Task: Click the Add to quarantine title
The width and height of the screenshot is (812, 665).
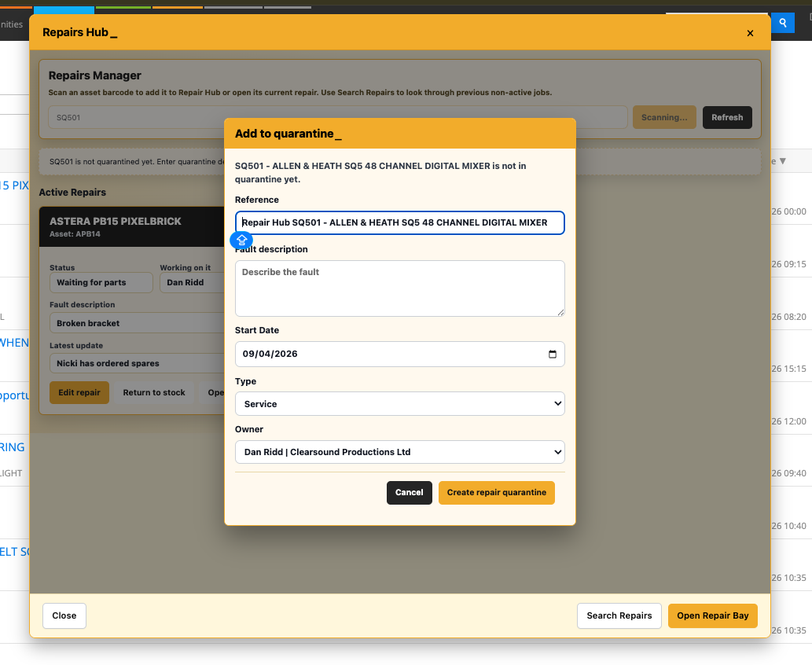Action: [x=288, y=134]
